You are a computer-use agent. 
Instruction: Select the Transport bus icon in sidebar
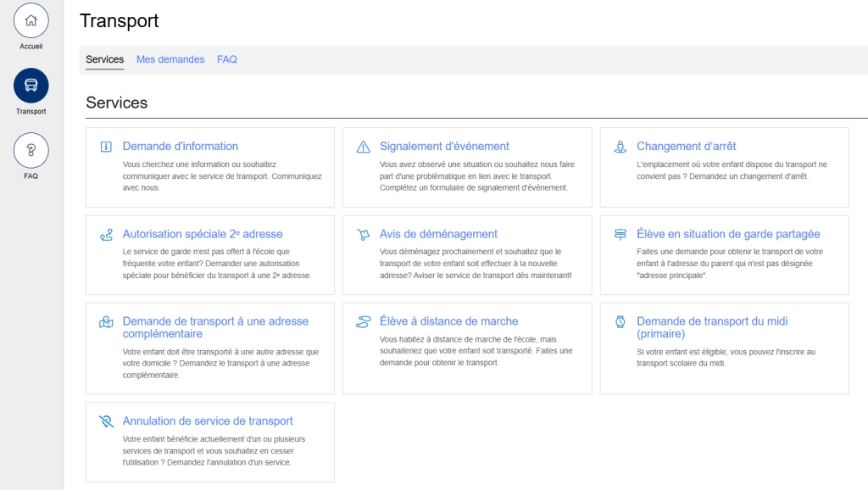(x=31, y=86)
